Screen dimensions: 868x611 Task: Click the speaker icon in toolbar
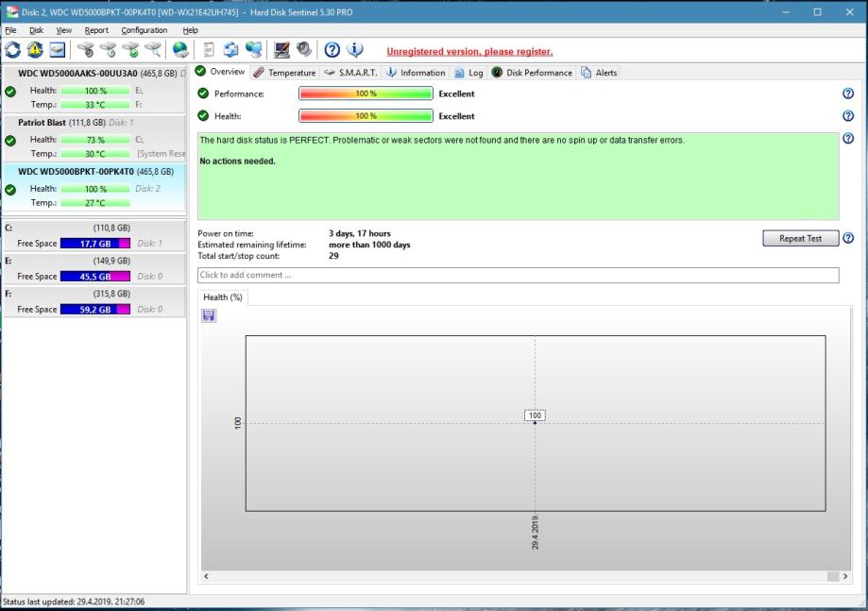point(304,51)
